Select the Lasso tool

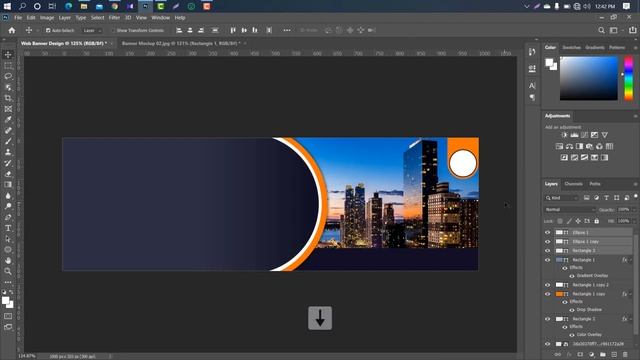[x=8, y=76]
